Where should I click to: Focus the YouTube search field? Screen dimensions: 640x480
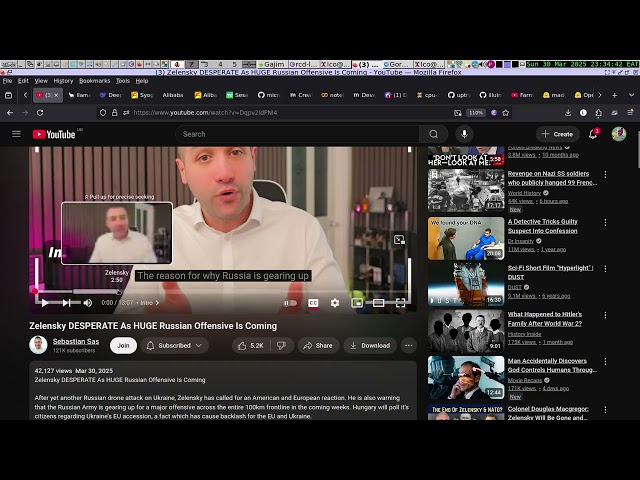coord(298,134)
